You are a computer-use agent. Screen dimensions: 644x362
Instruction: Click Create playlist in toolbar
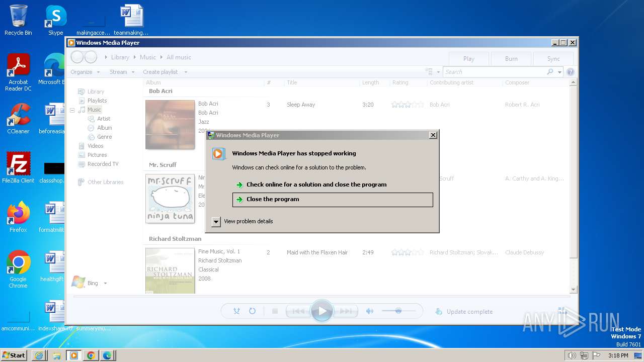coord(160,72)
